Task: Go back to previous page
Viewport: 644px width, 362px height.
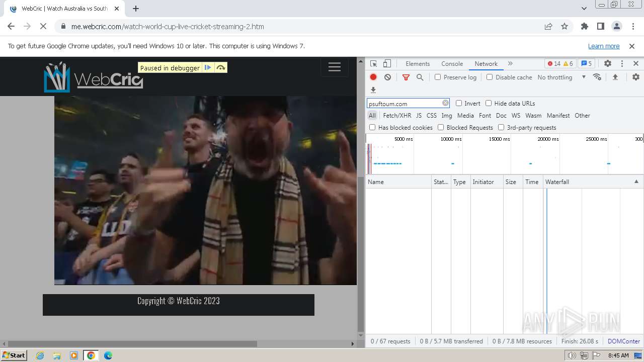Action: [x=11, y=26]
